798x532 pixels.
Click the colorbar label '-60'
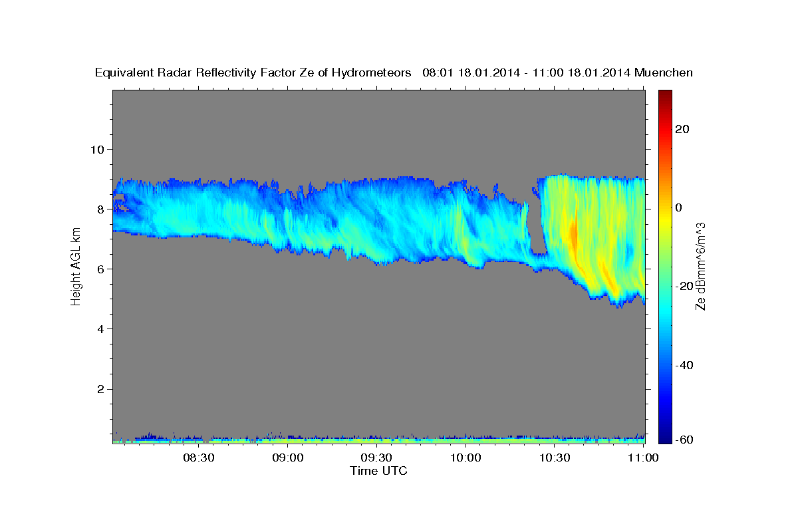(683, 440)
